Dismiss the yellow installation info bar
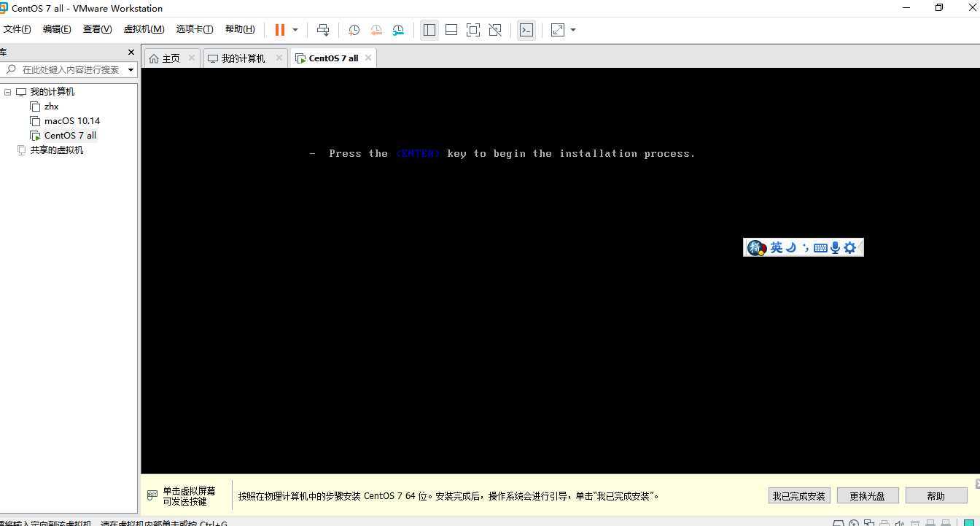Screen dimensions: 980x526 pos(977,484)
